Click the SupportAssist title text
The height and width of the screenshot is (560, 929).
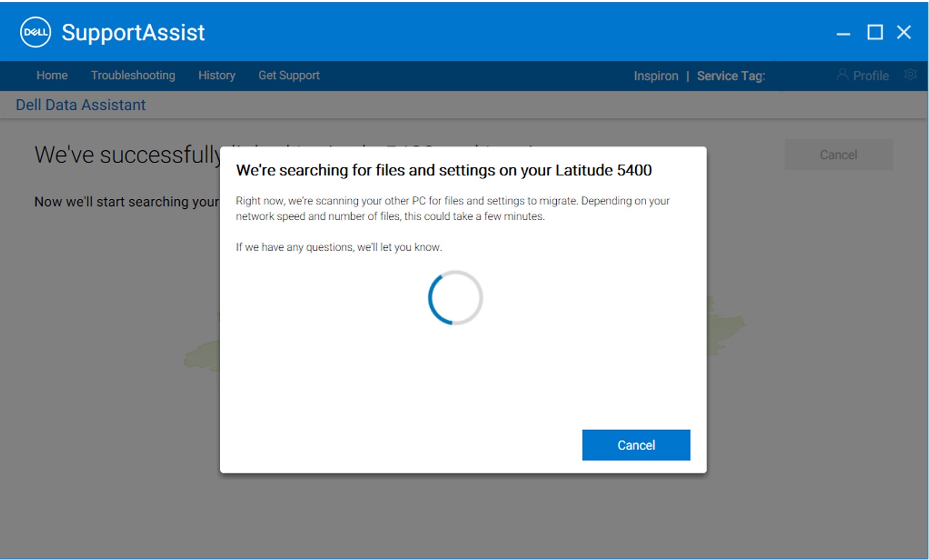[133, 32]
